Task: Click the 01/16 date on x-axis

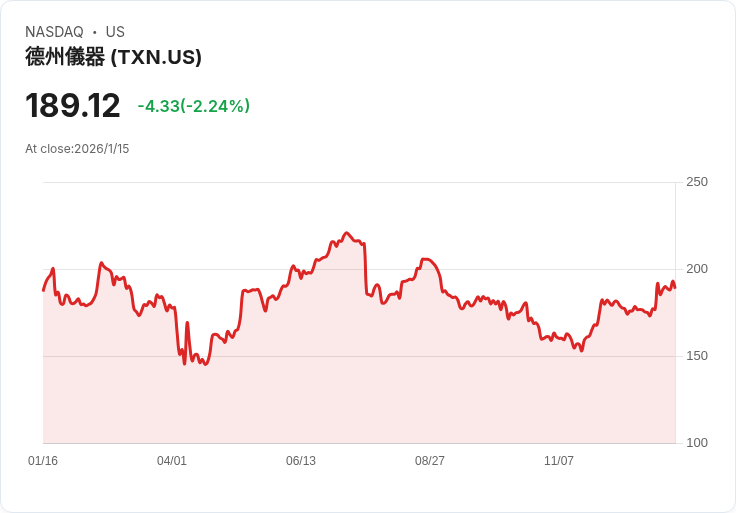Action: (43, 461)
